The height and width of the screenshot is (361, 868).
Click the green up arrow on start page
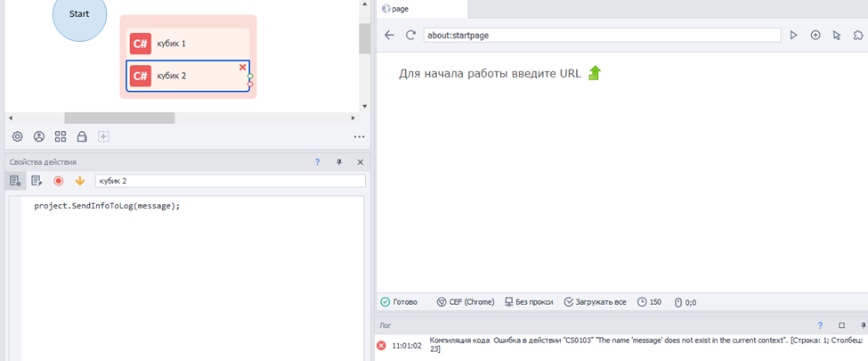[595, 73]
